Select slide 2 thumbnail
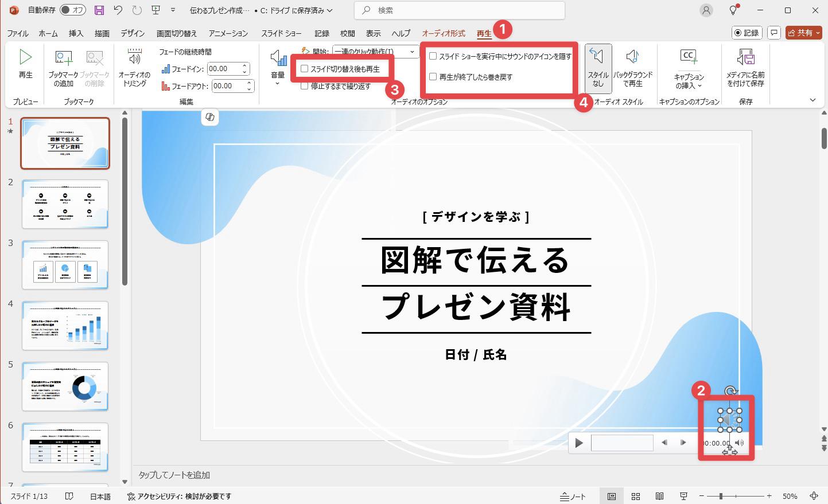The image size is (828, 504). pos(65,204)
